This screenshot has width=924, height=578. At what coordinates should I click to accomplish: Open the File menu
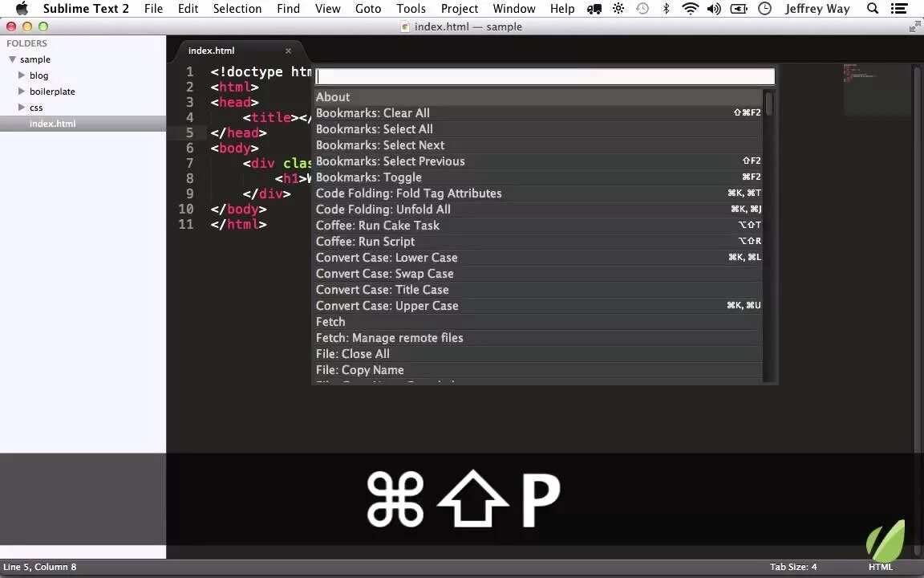coord(153,8)
